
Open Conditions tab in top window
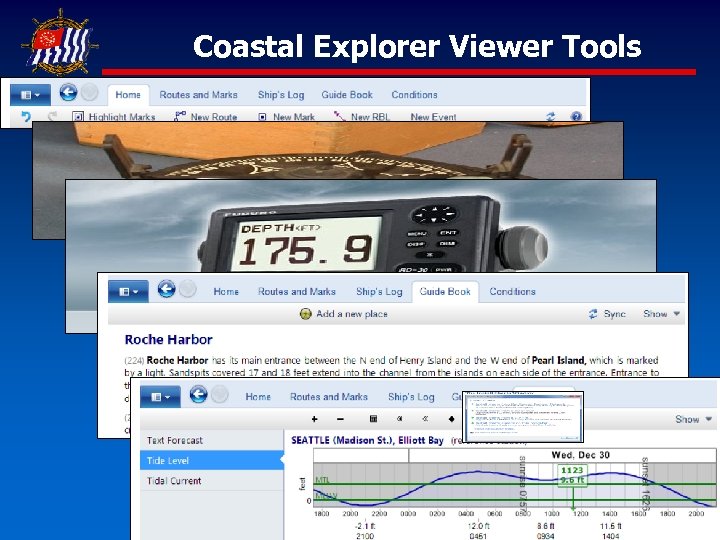coord(414,95)
